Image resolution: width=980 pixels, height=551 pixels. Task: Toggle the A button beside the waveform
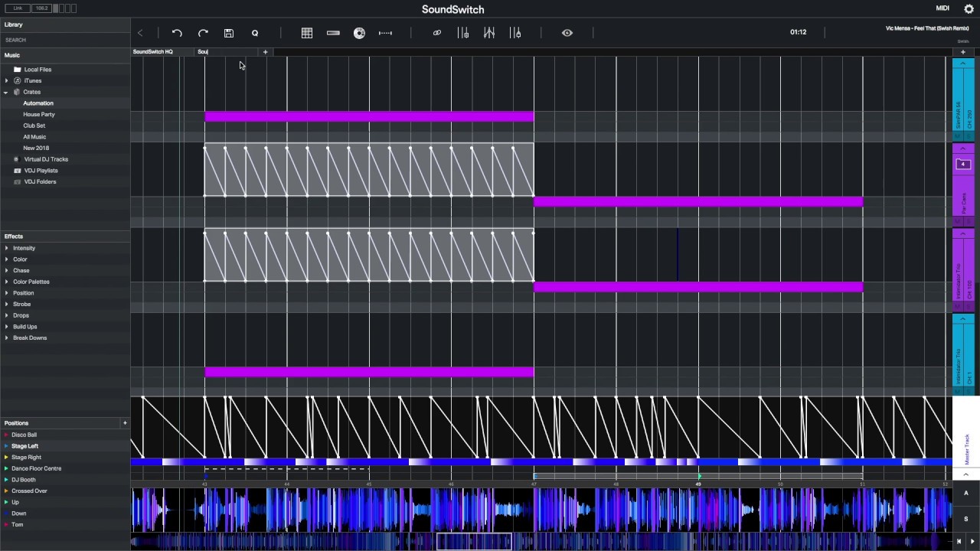(965, 494)
